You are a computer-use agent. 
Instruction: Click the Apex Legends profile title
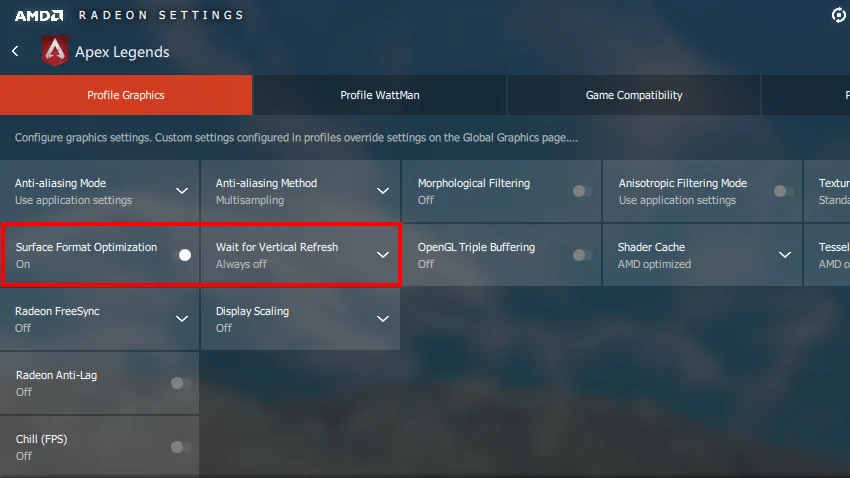click(x=122, y=52)
